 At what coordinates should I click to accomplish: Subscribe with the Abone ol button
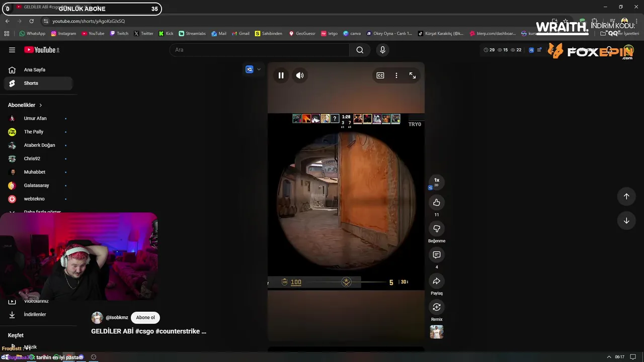[145, 318]
